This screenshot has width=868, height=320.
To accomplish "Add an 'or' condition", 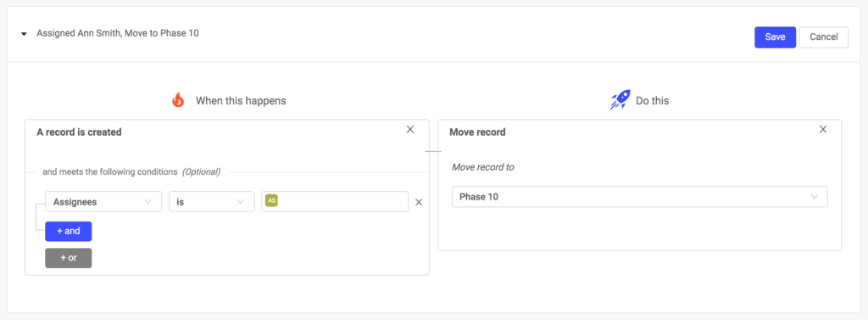I will point(69,258).
